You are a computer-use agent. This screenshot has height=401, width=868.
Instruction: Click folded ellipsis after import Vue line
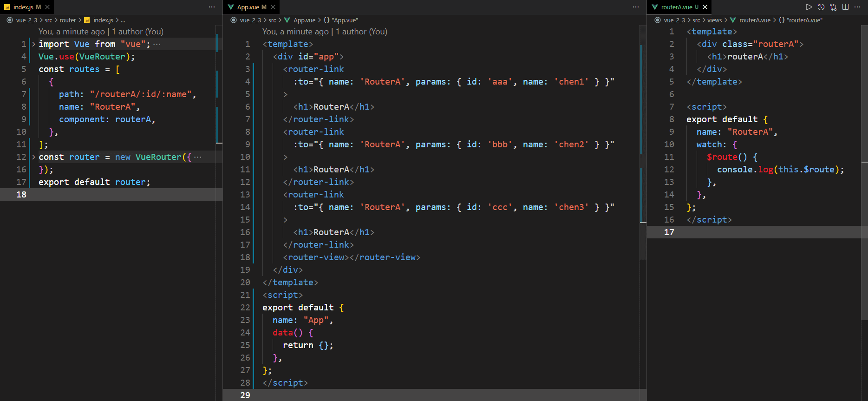(157, 44)
